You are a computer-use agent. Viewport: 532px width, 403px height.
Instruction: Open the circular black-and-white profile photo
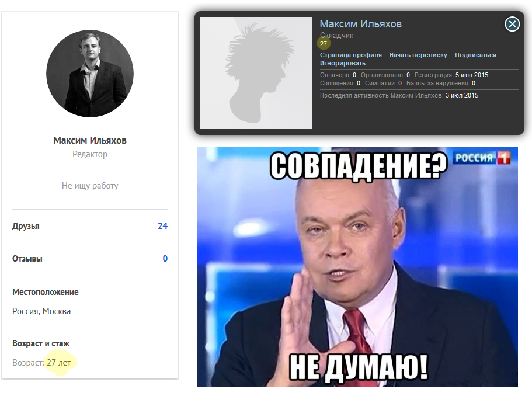point(90,73)
